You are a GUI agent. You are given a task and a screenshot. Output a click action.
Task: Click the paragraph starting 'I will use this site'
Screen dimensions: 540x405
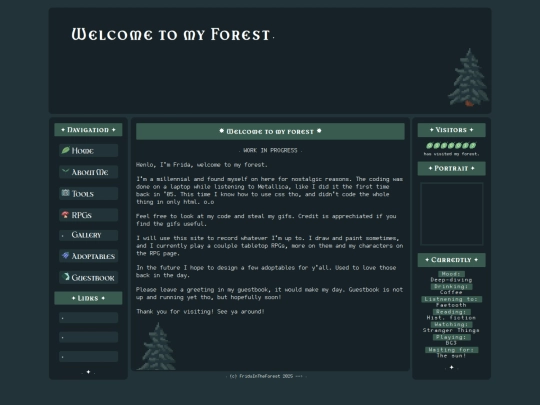point(270,246)
